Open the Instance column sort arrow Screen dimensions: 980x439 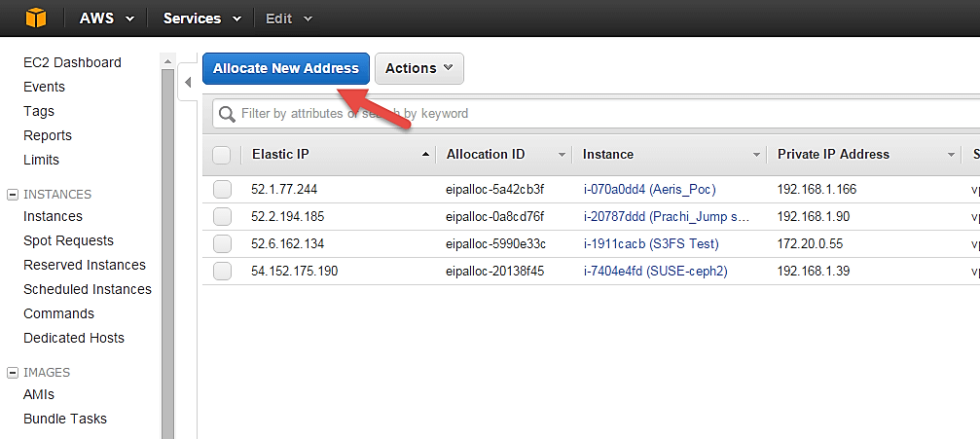click(x=756, y=155)
